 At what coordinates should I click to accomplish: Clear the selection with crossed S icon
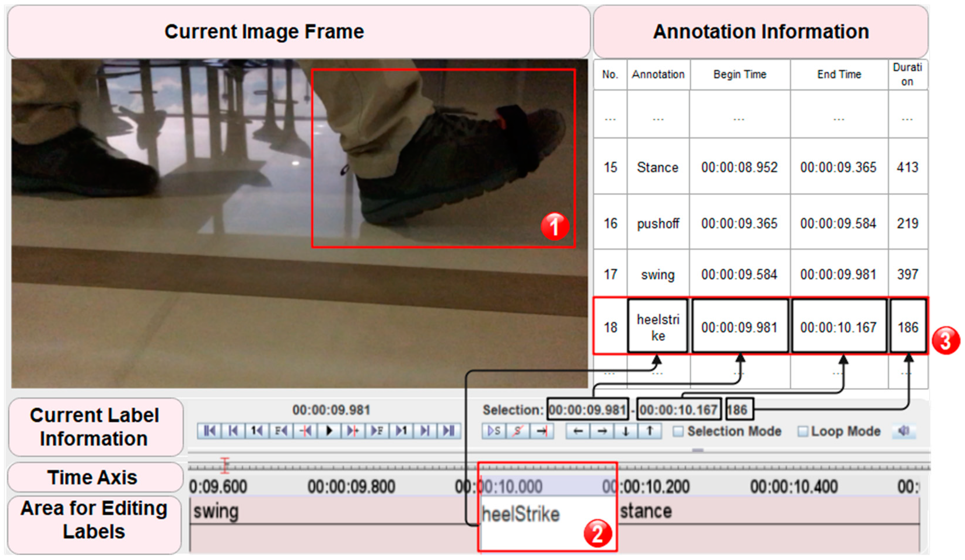tap(518, 431)
